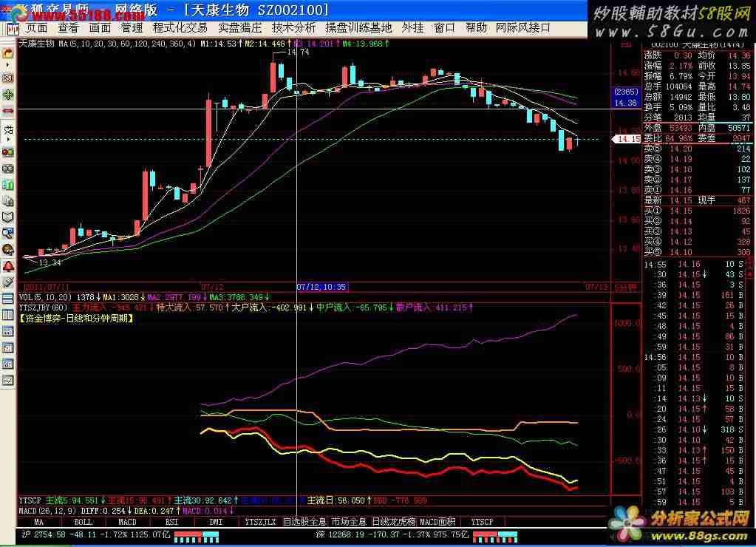Screen dimensions: 756x547
Task: Expand small arrow below home icon
Action: pyautogui.click(x=8, y=65)
